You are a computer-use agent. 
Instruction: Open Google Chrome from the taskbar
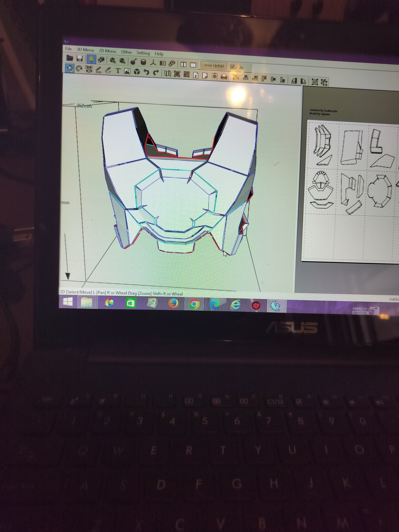point(194,304)
